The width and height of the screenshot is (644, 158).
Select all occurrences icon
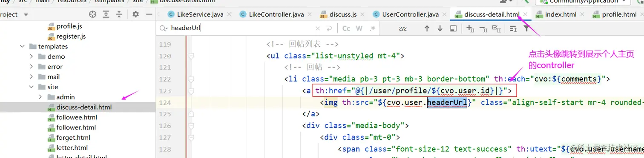pyautogui.click(x=496, y=28)
